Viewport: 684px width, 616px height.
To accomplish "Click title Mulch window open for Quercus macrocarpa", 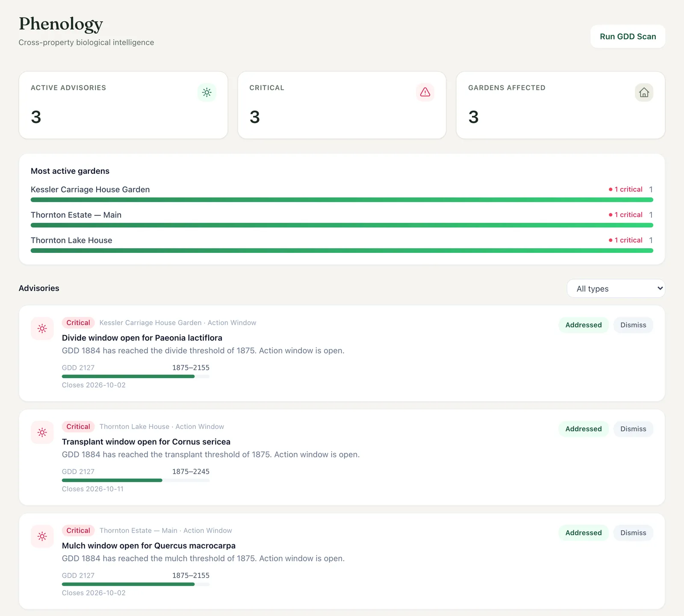I will coord(149,546).
